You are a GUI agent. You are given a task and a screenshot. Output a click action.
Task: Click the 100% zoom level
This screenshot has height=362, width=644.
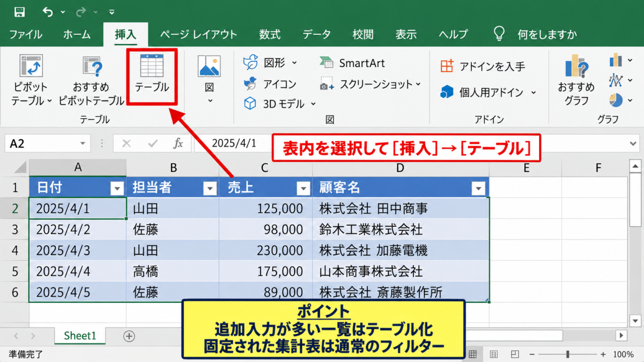pyautogui.click(x=623, y=354)
